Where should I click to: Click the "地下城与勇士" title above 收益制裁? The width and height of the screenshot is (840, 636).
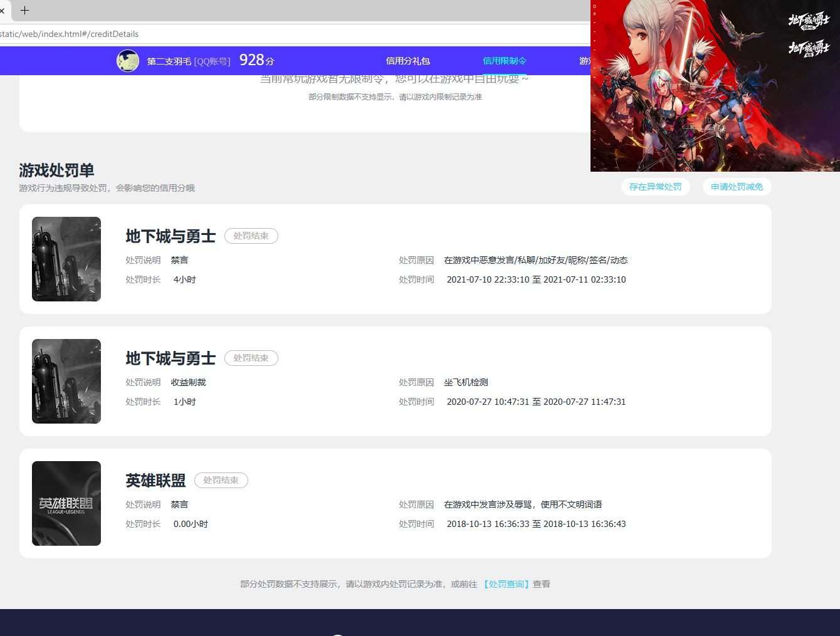click(x=171, y=358)
